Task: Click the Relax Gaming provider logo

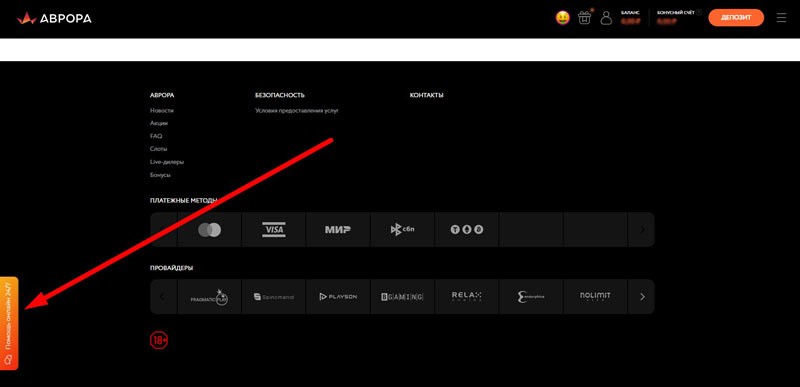Action: click(466, 297)
